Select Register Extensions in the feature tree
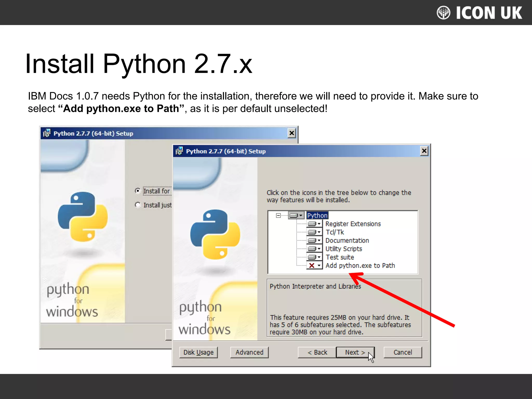This screenshot has height=399, width=532. (x=353, y=224)
